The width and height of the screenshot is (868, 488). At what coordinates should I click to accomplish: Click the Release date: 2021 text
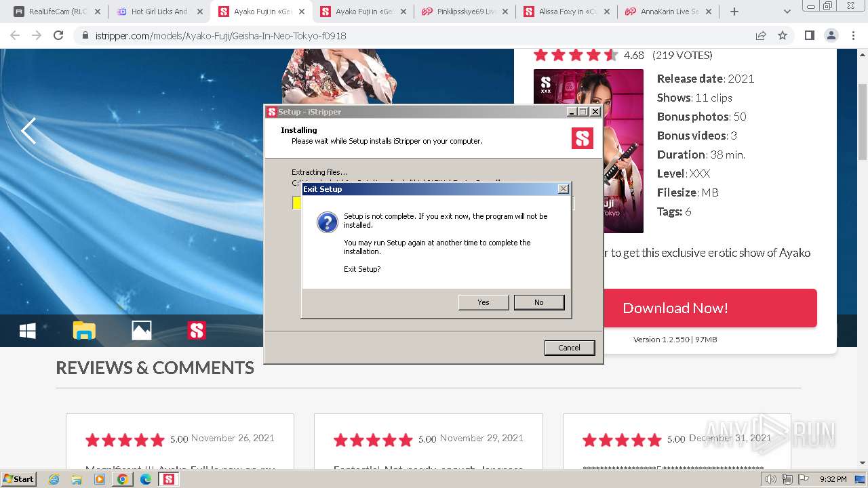pos(705,79)
